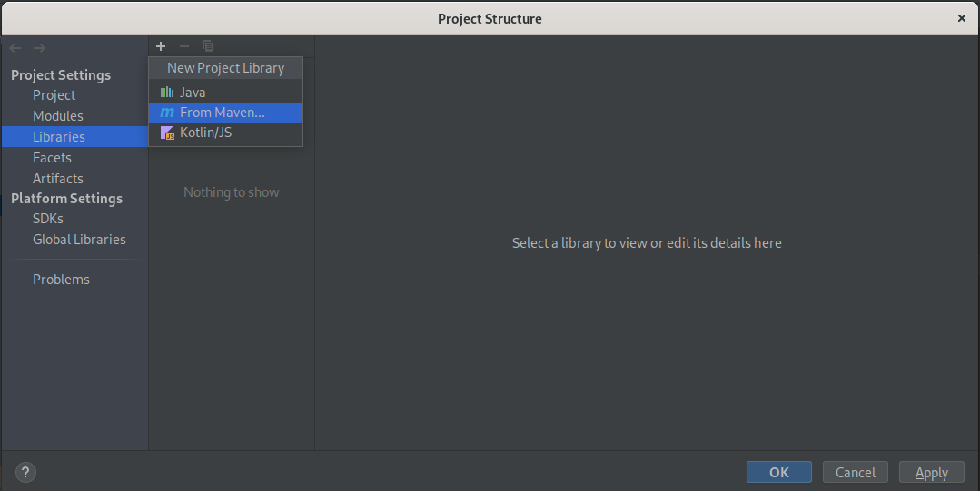Go to Modules settings
The width and height of the screenshot is (980, 491).
(x=57, y=115)
